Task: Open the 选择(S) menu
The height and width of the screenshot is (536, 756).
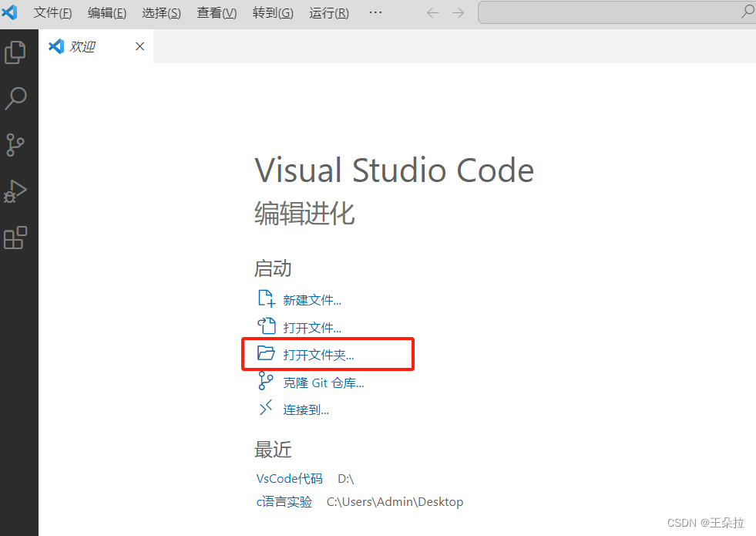Action: [162, 13]
